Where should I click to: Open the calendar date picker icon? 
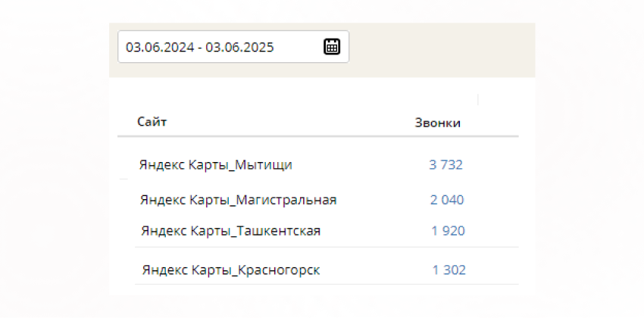pyautogui.click(x=332, y=47)
